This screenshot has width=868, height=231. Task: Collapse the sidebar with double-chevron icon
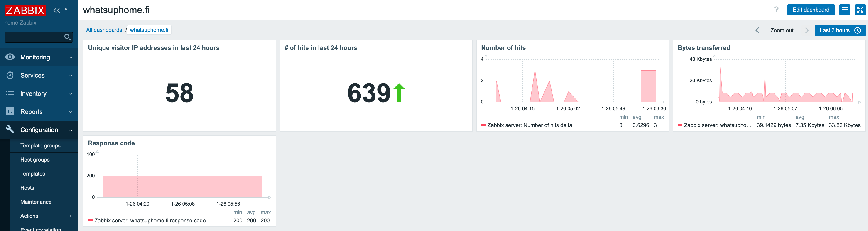click(57, 10)
